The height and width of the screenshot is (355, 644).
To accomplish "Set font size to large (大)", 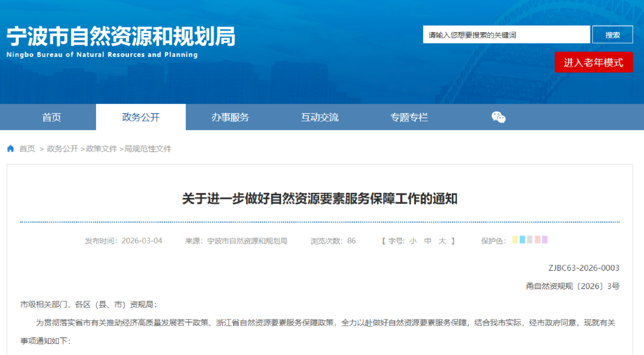I will (x=442, y=241).
